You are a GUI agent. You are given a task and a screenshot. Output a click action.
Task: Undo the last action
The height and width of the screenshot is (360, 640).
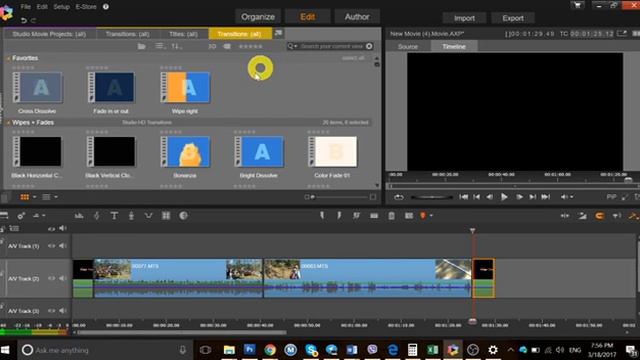[24, 20]
